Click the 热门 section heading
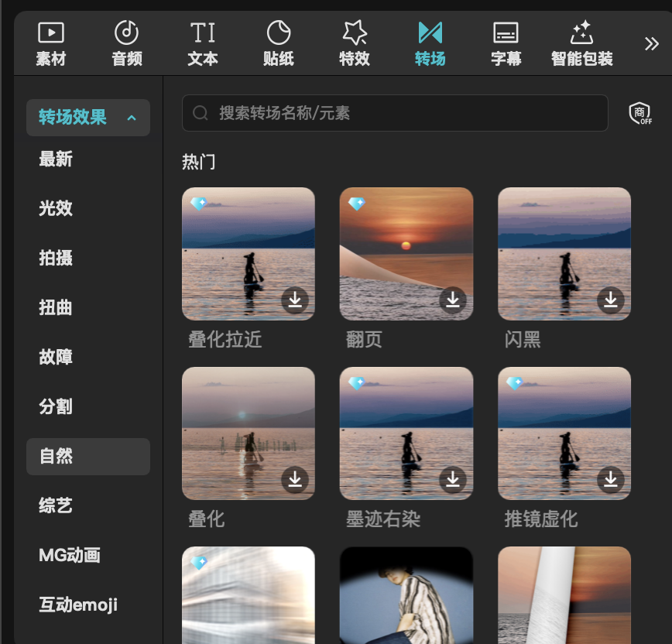 [x=199, y=162]
